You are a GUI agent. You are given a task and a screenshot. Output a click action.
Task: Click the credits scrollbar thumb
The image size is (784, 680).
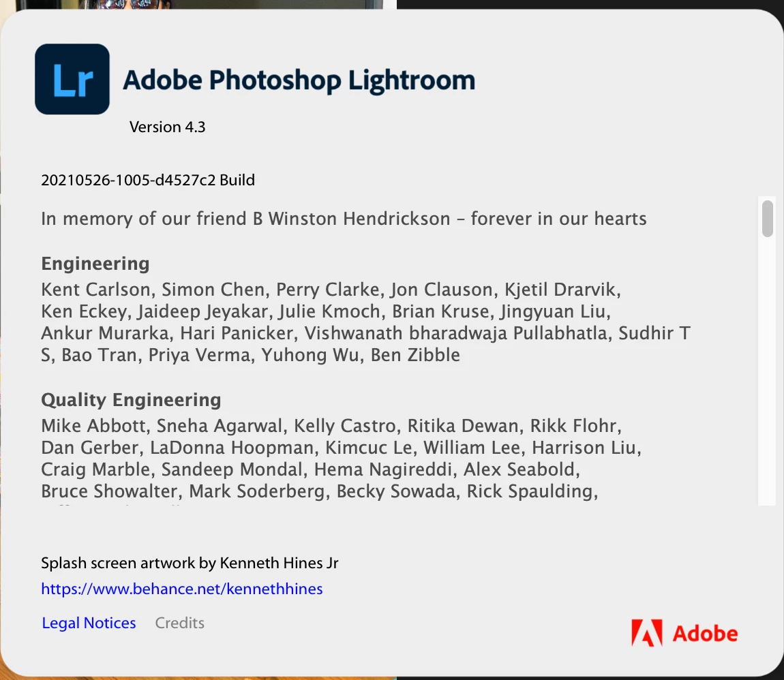(768, 218)
